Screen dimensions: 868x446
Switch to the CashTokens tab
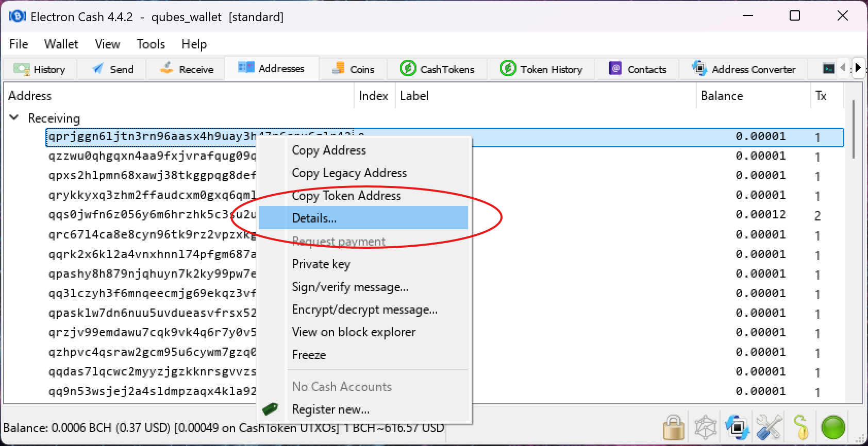tap(437, 69)
